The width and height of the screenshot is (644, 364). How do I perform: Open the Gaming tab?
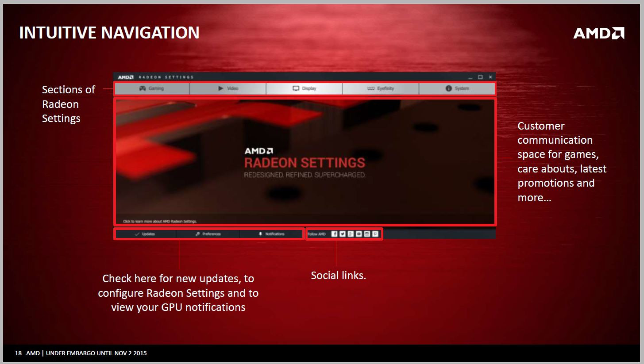(152, 88)
